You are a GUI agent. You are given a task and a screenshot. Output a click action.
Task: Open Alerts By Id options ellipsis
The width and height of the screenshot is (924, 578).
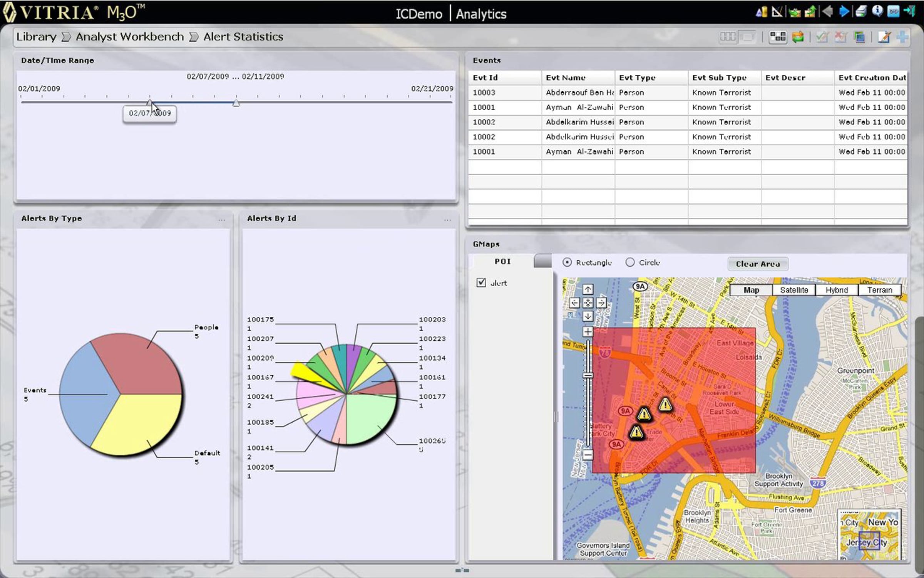(447, 220)
